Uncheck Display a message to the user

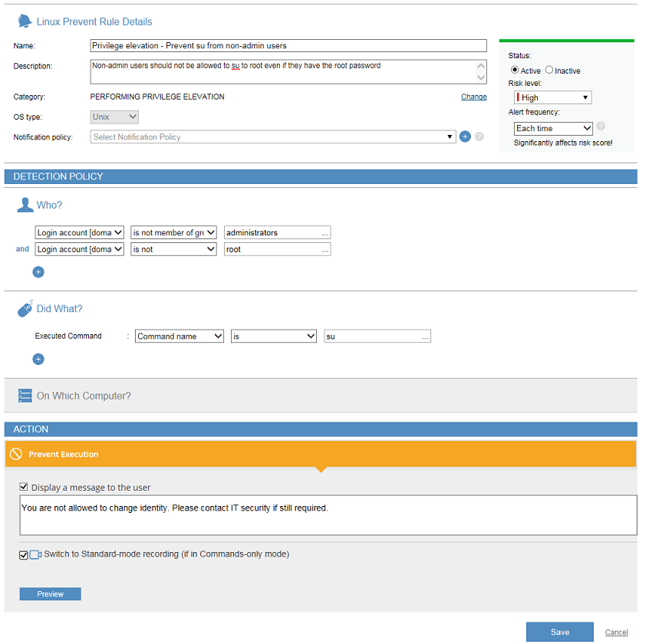[x=25, y=487]
